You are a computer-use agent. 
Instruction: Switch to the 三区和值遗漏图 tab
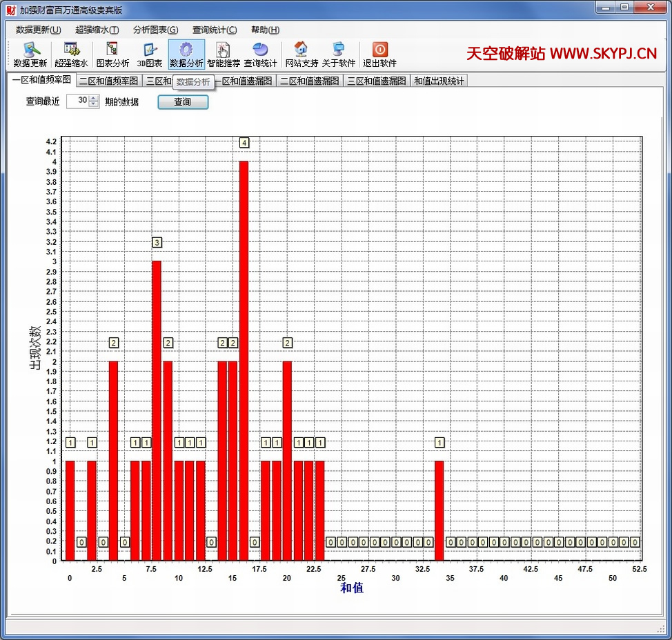click(376, 81)
